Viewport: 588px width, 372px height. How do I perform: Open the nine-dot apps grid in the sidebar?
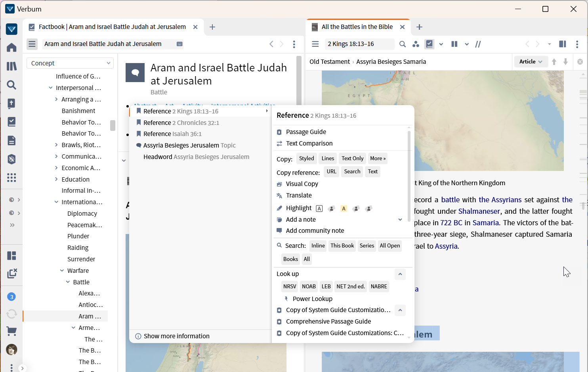pyautogui.click(x=11, y=178)
